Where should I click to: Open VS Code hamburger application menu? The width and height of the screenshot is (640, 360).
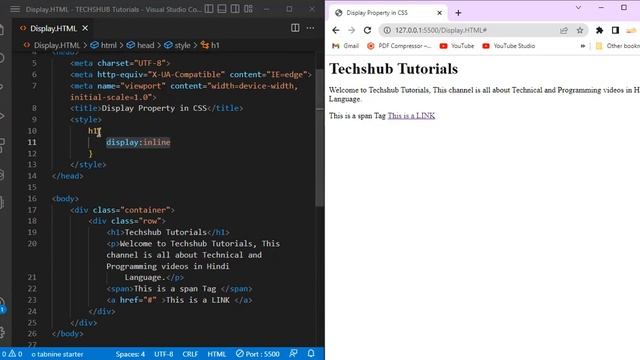point(15,9)
